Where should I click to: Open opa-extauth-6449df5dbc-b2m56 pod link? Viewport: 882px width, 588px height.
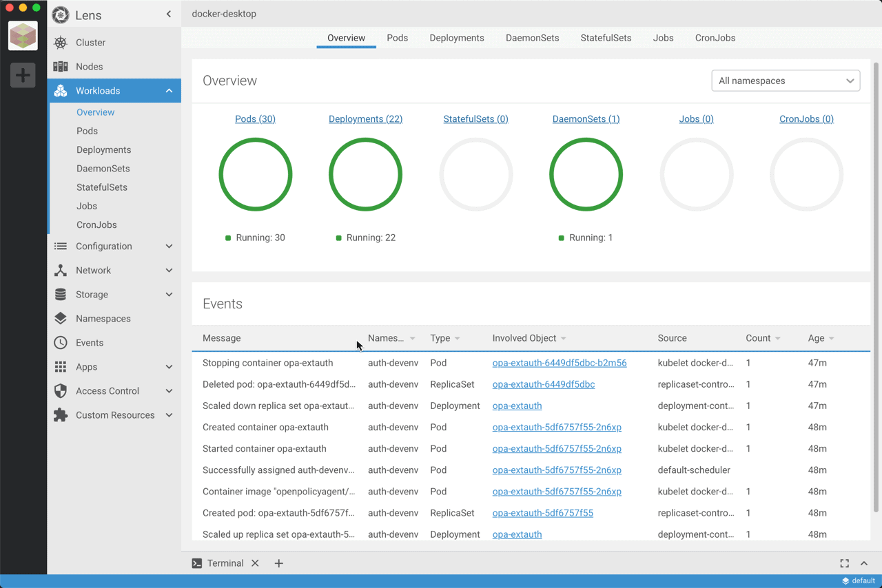tap(560, 363)
